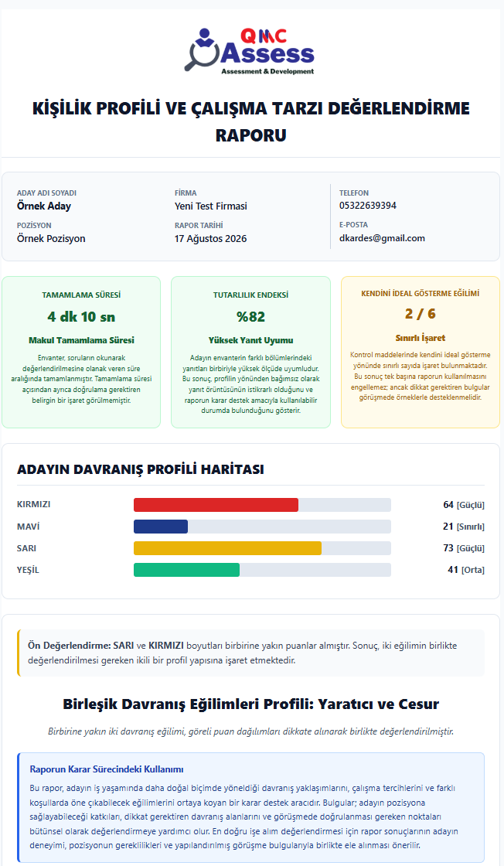This screenshot has height=866, width=504.
Task: Click 'Yüksek Yanıt Uyumu' label
Action: pyautogui.click(x=250, y=340)
